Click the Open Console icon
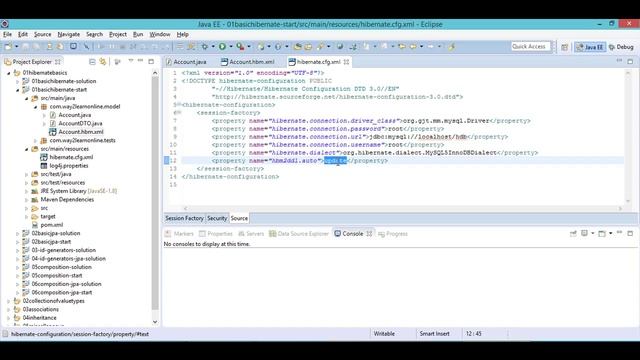This screenshot has height=360, width=640. coord(602,233)
